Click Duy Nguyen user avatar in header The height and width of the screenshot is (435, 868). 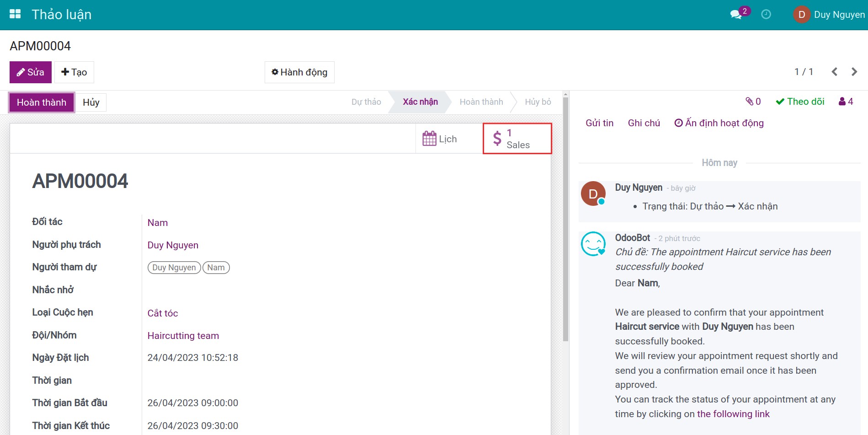click(801, 15)
